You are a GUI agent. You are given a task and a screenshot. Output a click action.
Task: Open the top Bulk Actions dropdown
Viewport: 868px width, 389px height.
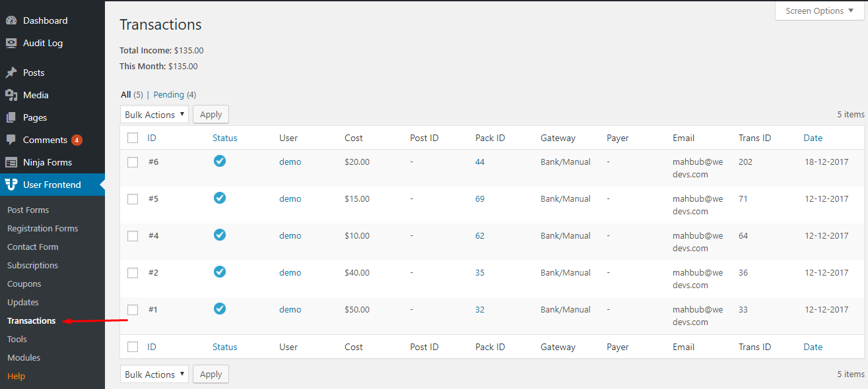(x=154, y=114)
